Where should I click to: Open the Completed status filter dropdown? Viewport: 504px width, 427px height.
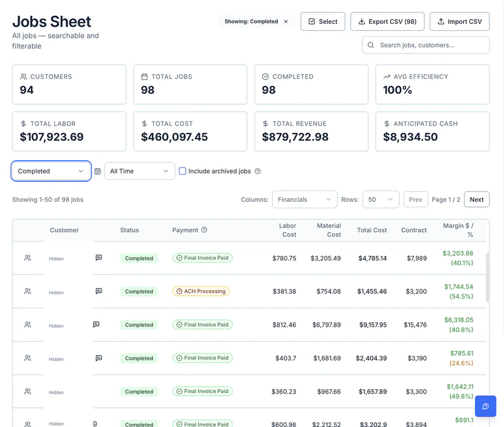51,171
